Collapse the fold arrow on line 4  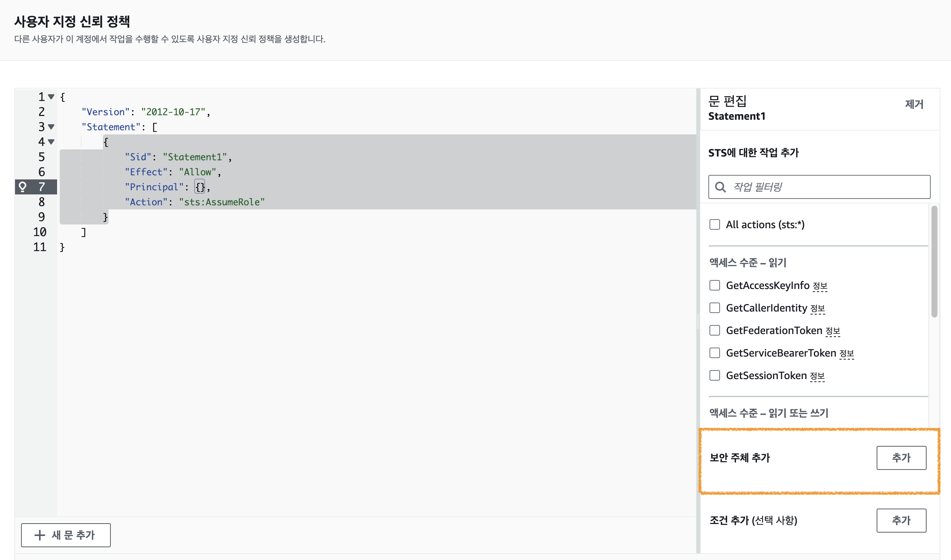click(x=51, y=142)
